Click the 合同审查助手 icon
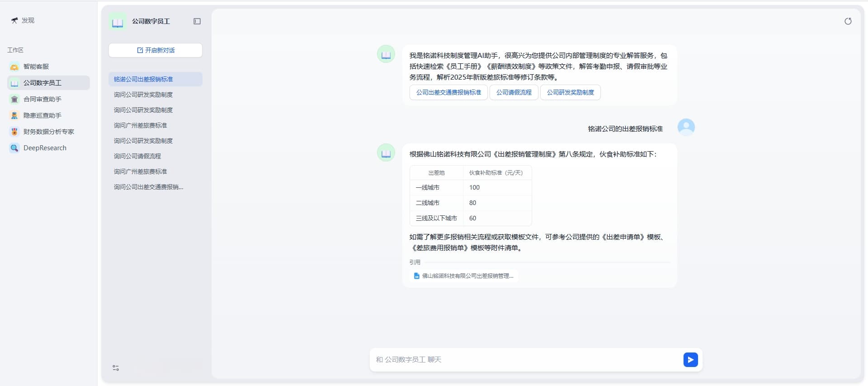This screenshot has width=868, height=386. point(14,99)
